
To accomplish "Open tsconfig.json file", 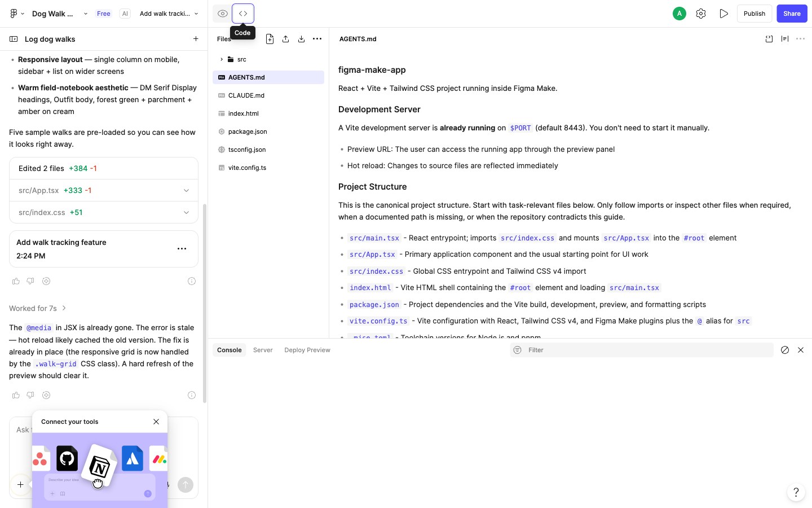I will click(x=268, y=150).
